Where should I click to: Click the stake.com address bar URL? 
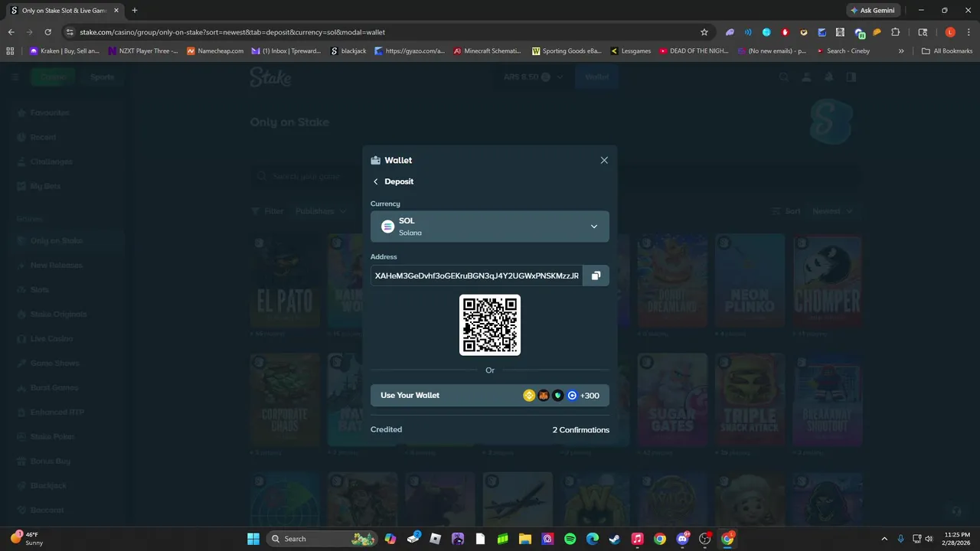click(232, 32)
